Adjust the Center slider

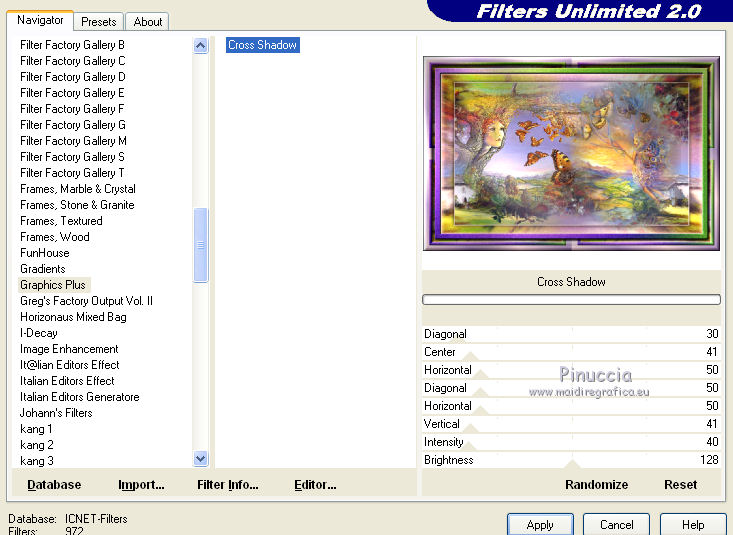pyautogui.click(x=571, y=352)
